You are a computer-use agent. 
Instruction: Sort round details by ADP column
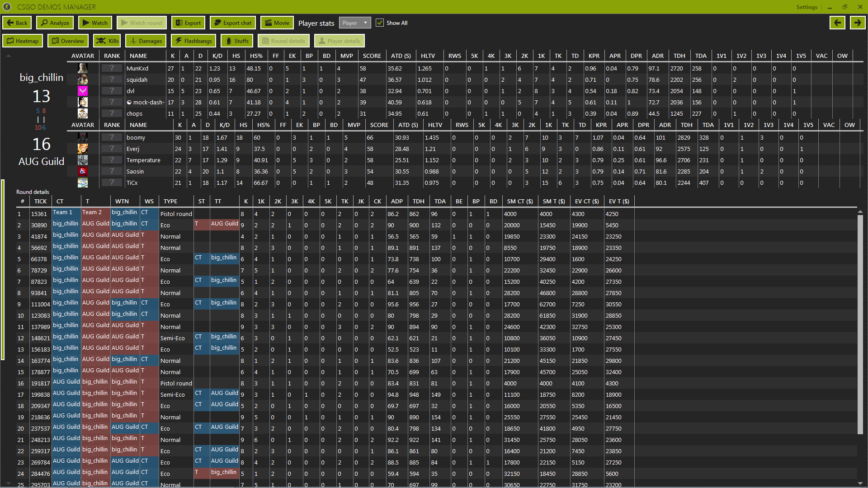396,202
